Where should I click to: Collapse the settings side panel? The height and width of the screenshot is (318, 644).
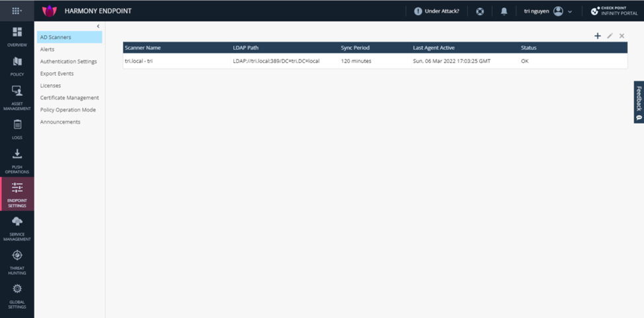coord(98,26)
